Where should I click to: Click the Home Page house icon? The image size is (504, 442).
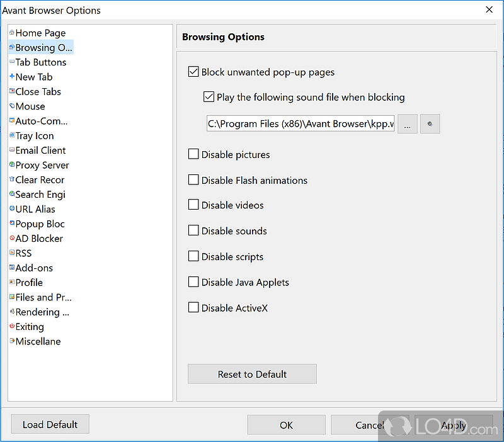(x=11, y=33)
